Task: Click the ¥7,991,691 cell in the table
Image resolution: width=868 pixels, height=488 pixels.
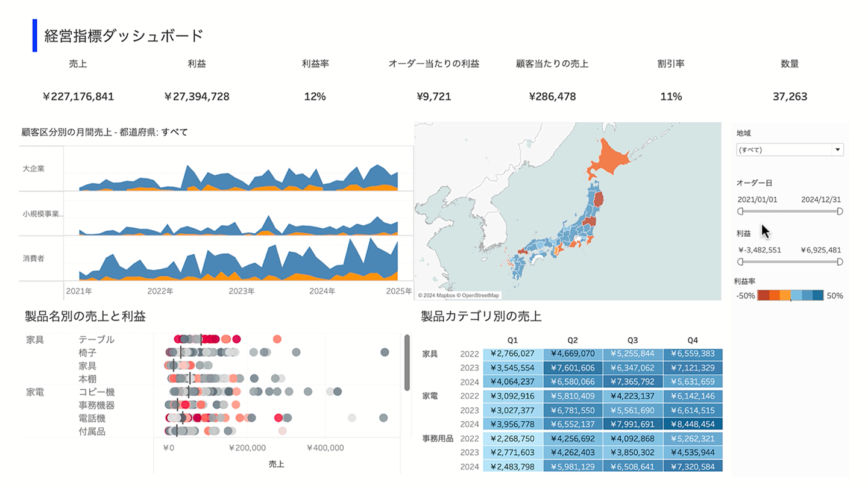Action: pos(633,424)
